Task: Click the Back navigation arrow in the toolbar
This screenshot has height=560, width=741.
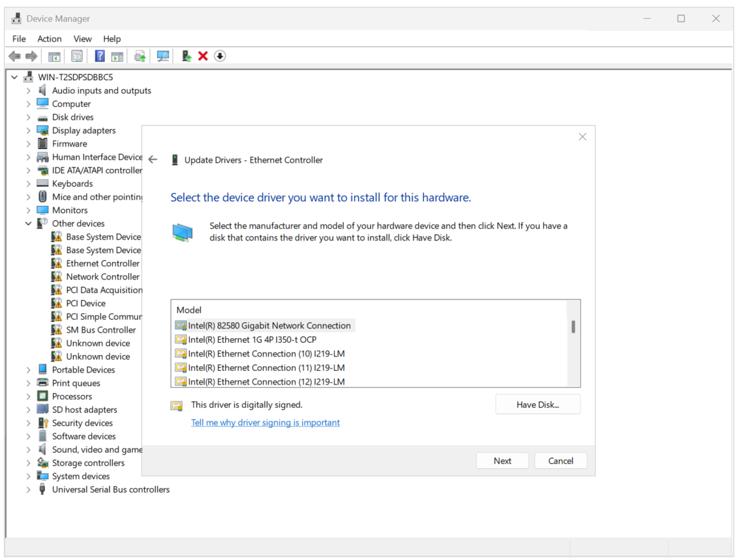Action: [14, 56]
